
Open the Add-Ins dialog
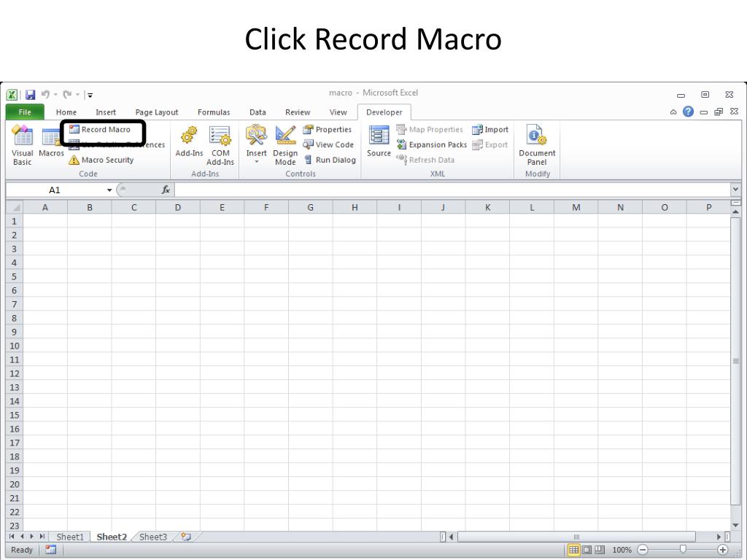[189, 141]
